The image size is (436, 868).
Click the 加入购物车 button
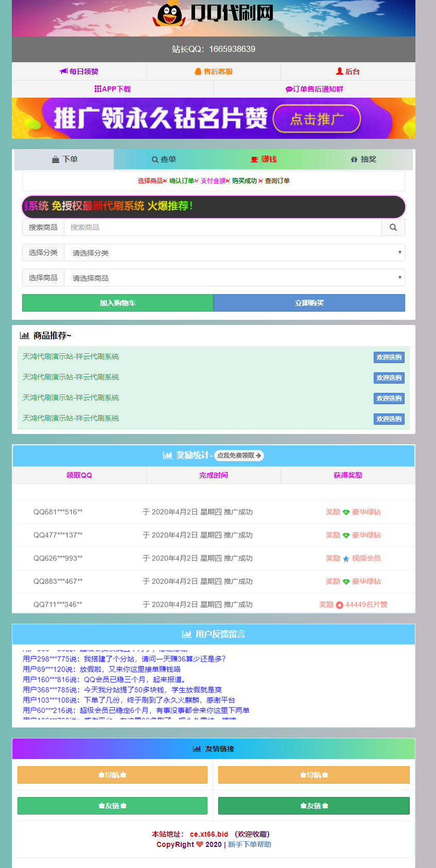pos(118,303)
